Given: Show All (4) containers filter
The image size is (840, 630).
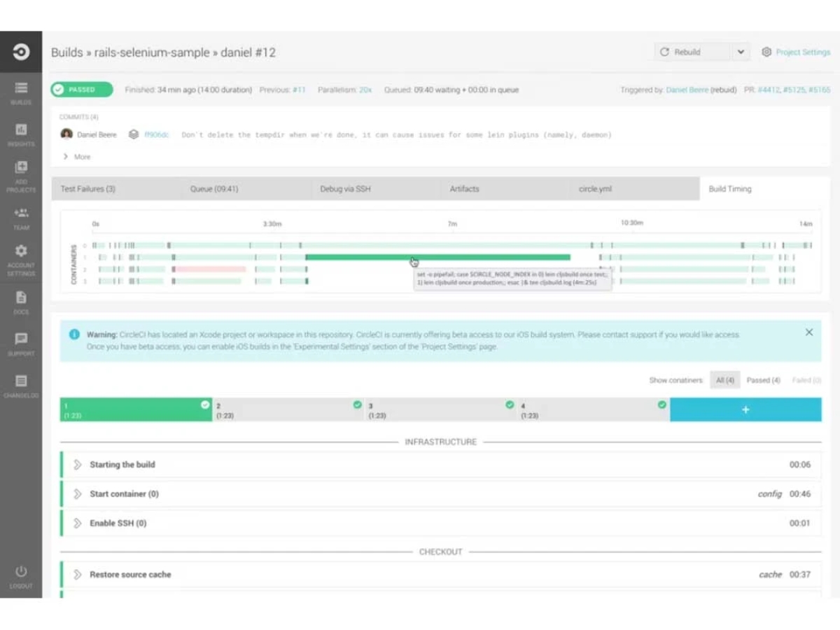Looking at the screenshot, I should point(724,380).
